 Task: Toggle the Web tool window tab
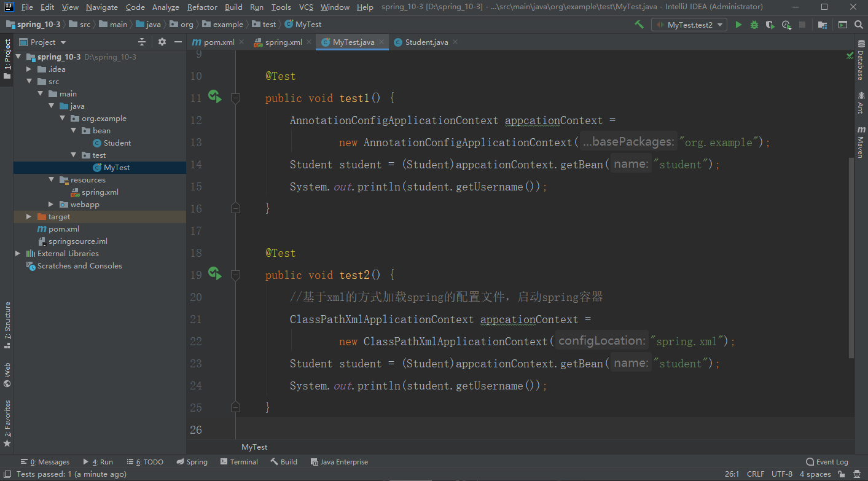7,375
